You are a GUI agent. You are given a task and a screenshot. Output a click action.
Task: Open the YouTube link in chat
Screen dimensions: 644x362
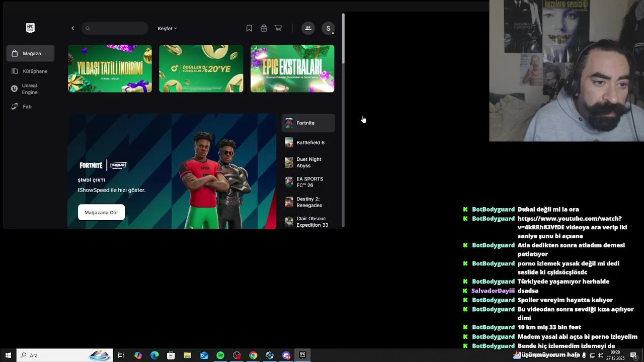pyautogui.click(x=572, y=227)
